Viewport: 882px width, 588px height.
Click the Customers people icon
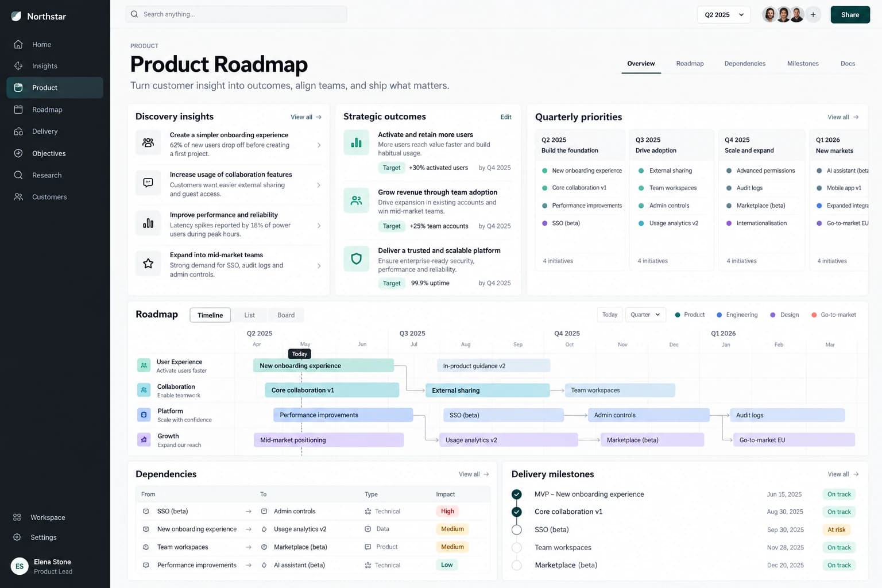coord(18,197)
